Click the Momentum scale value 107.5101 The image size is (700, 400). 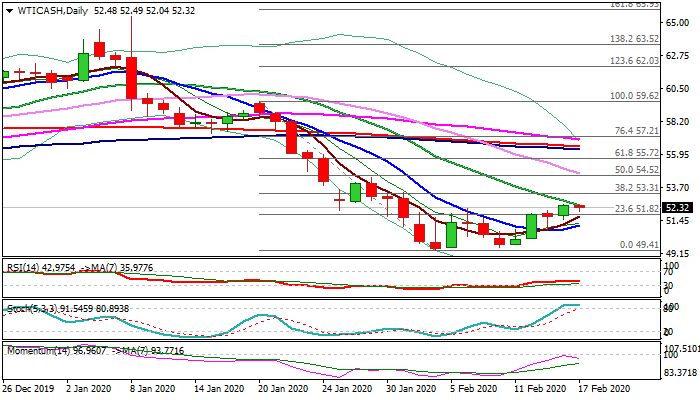click(682, 348)
